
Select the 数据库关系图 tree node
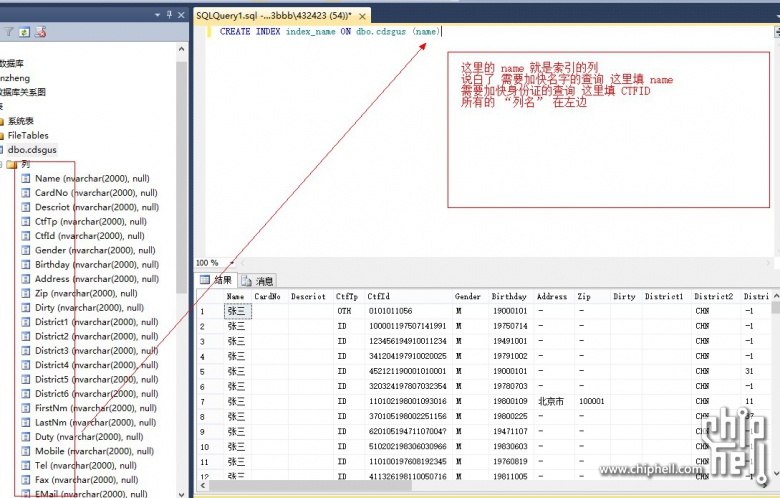point(22,93)
